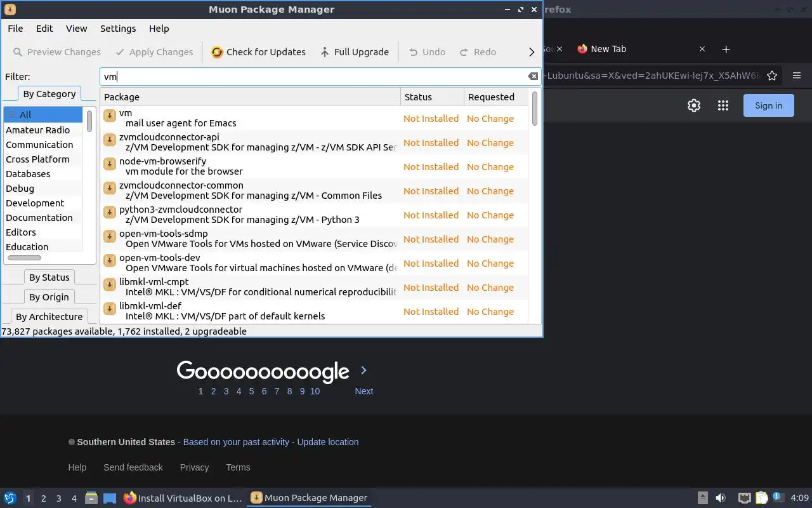Open the Privacy link
Image resolution: width=812 pixels, height=508 pixels.
click(194, 467)
